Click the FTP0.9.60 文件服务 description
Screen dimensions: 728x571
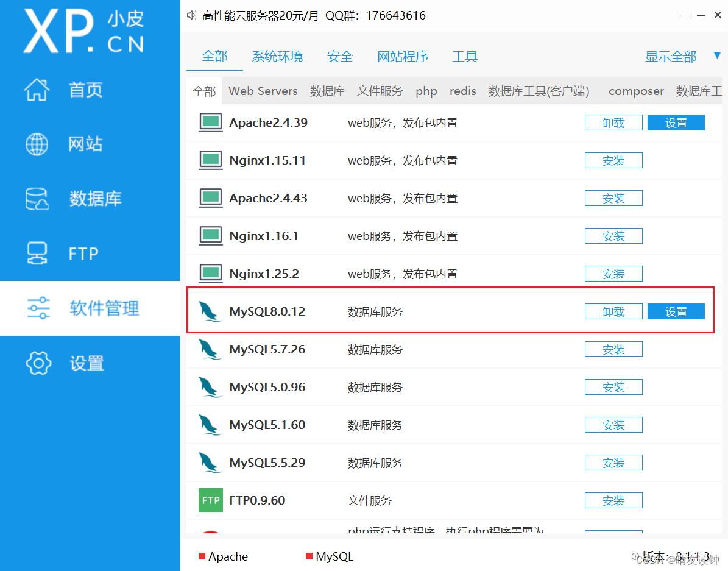370,500
